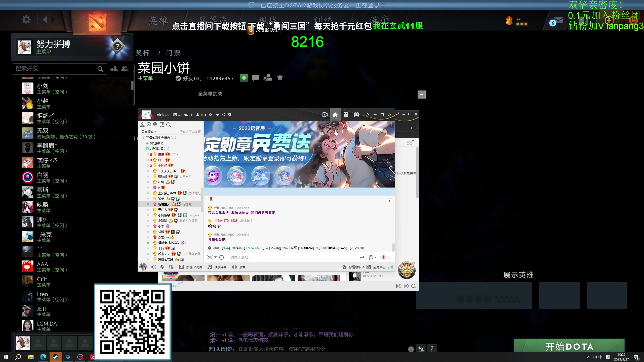
Task: Collapse 对战房2号 sub-channel
Action: 147,149
